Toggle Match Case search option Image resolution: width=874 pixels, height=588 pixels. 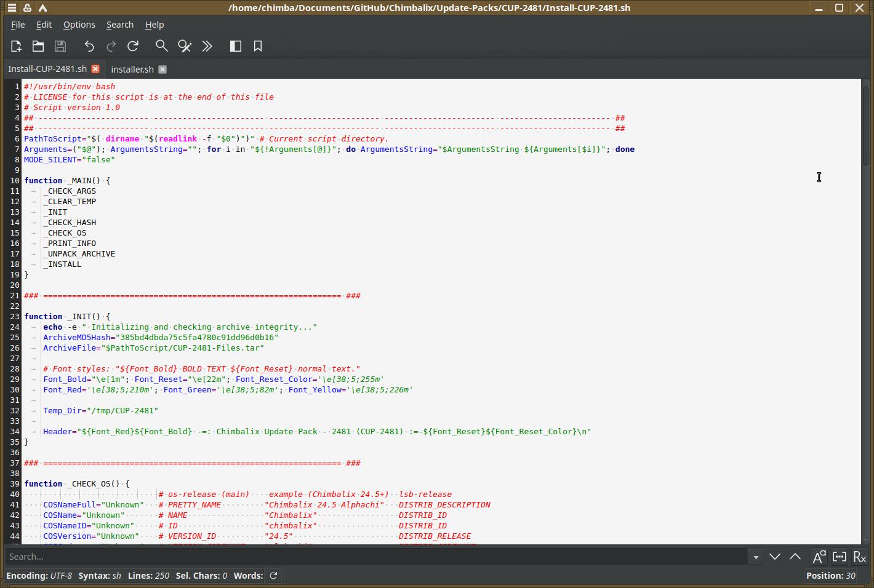(x=819, y=557)
